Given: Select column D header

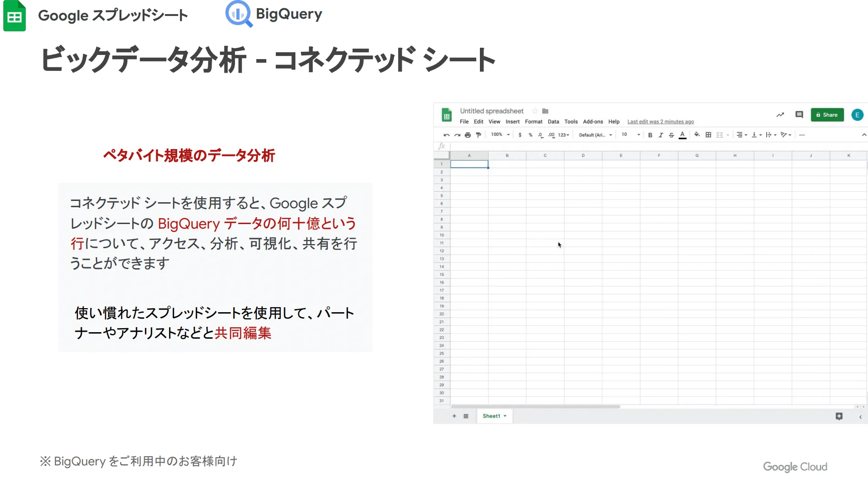Looking at the screenshot, I should click(x=583, y=155).
